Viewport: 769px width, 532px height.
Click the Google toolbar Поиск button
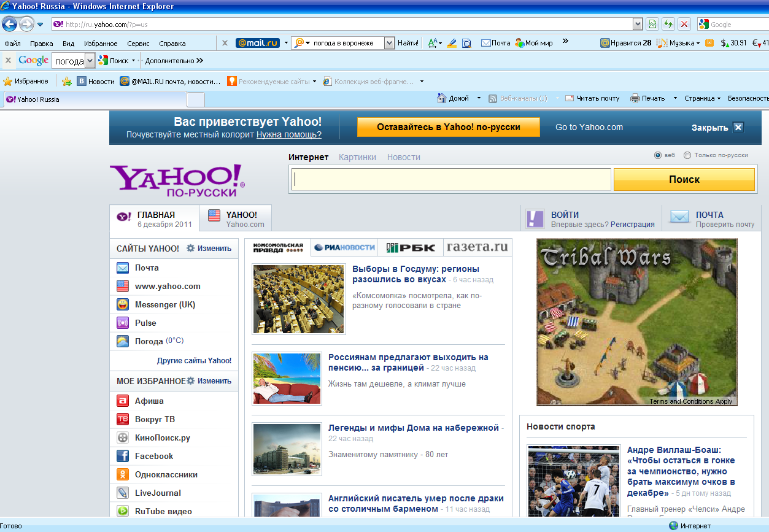(114, 61)
